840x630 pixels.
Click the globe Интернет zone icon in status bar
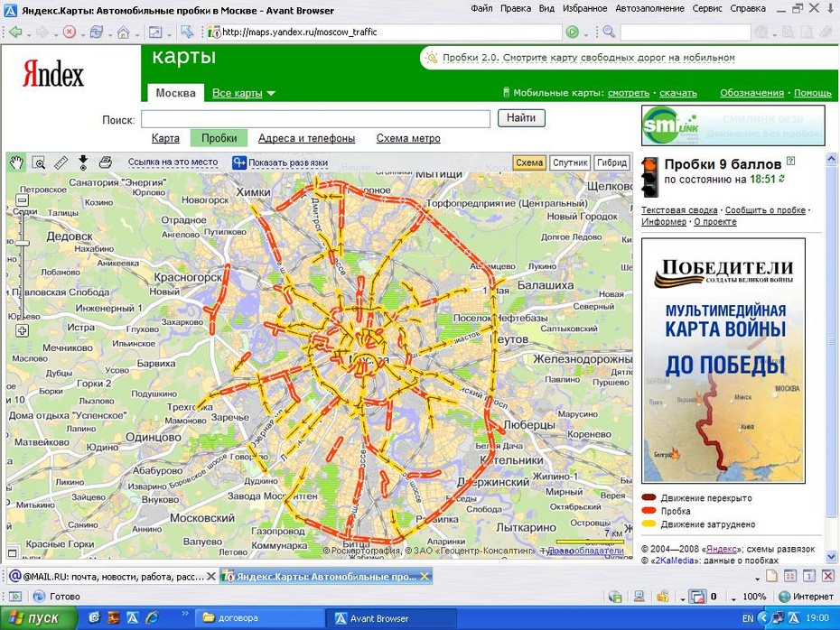pos(785,597)
